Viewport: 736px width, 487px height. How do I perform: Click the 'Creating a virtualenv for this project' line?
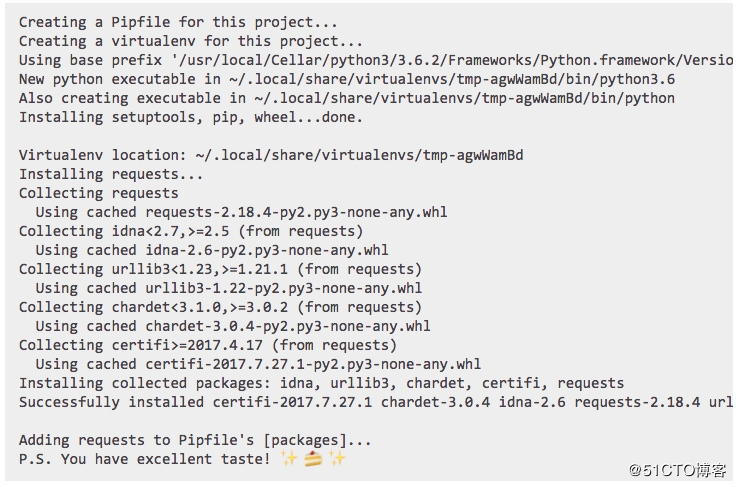191,41
